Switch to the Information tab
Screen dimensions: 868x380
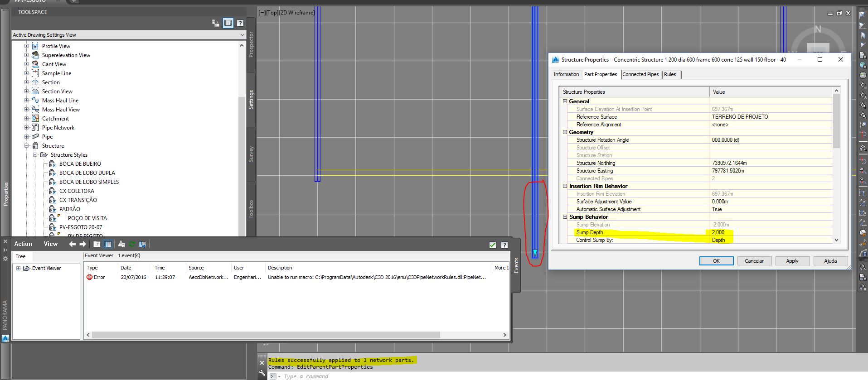click(x=566, y=74)
